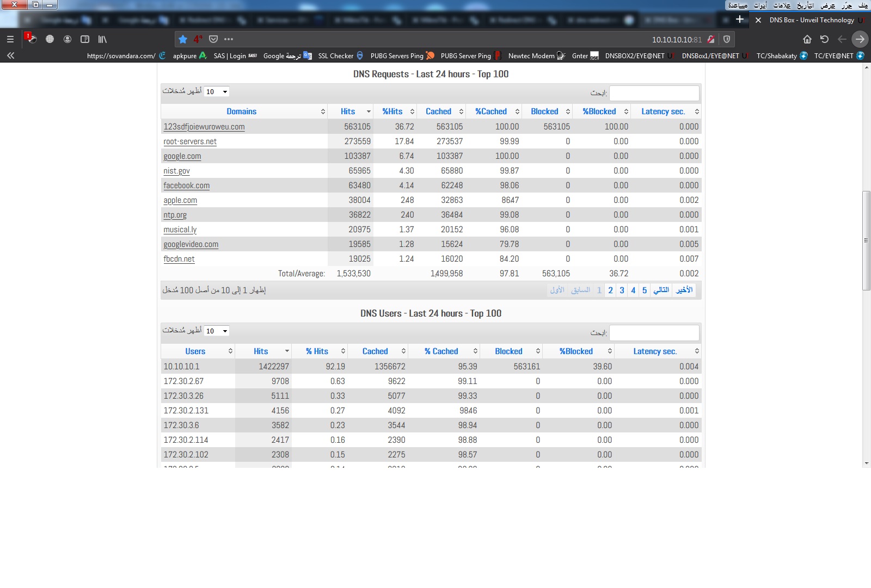
Task: Open the root-servers.net domain link
Action: click(190, 141)
